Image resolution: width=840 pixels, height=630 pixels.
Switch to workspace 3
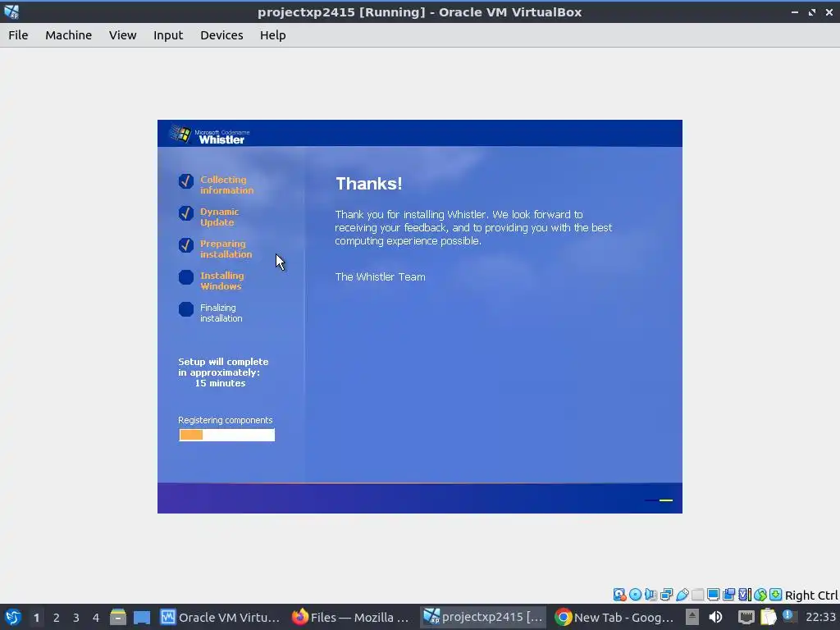[76, 618]
